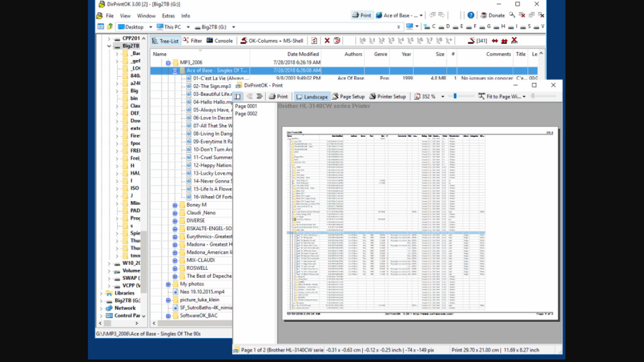Viewport: 644px width, 362px height.
Task: Toggle the page list sidebar panel
Action: pos(237,97)
